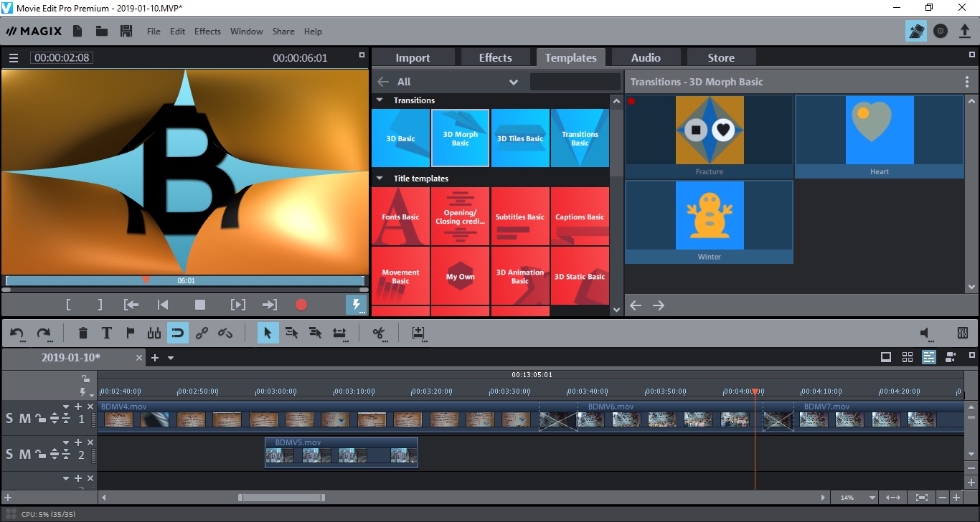Collapse the Title templates section
Image resolution: width=980 pixels, height=522 pixels.
click(x=380, y=179)
